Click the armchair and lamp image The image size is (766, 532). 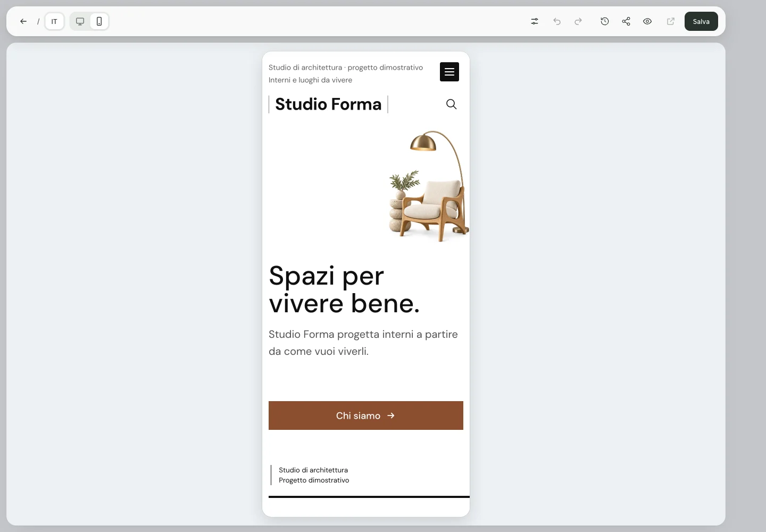(429, 186)
